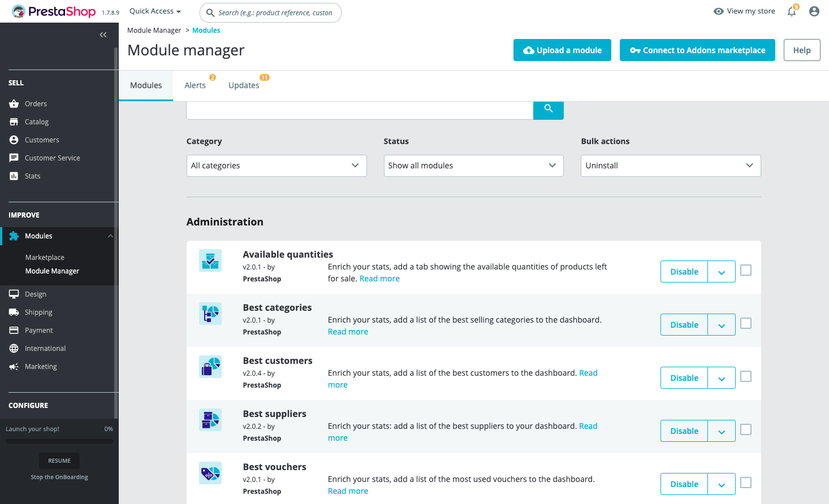Expand Best suppliers action arrow
Viewport: 829px width, 504px height.
722,431
